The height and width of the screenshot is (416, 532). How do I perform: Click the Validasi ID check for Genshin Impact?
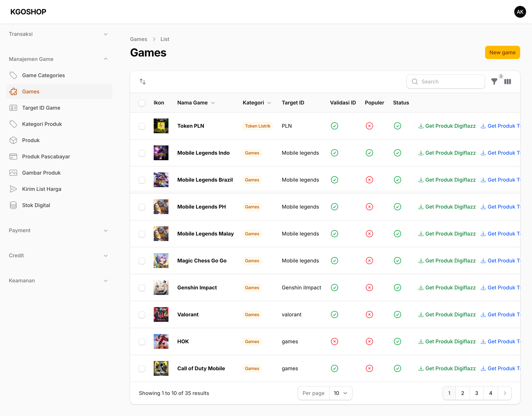click(335, 288)
